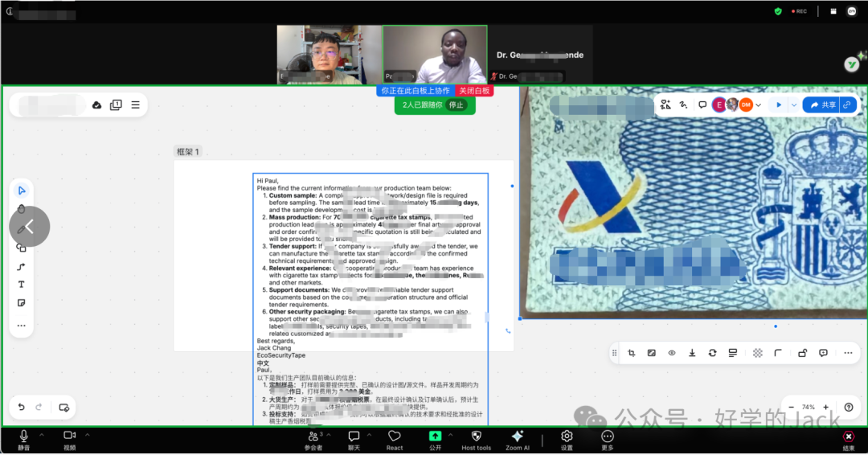Open more whiteboard tools (three dots)

pos(21,326)
